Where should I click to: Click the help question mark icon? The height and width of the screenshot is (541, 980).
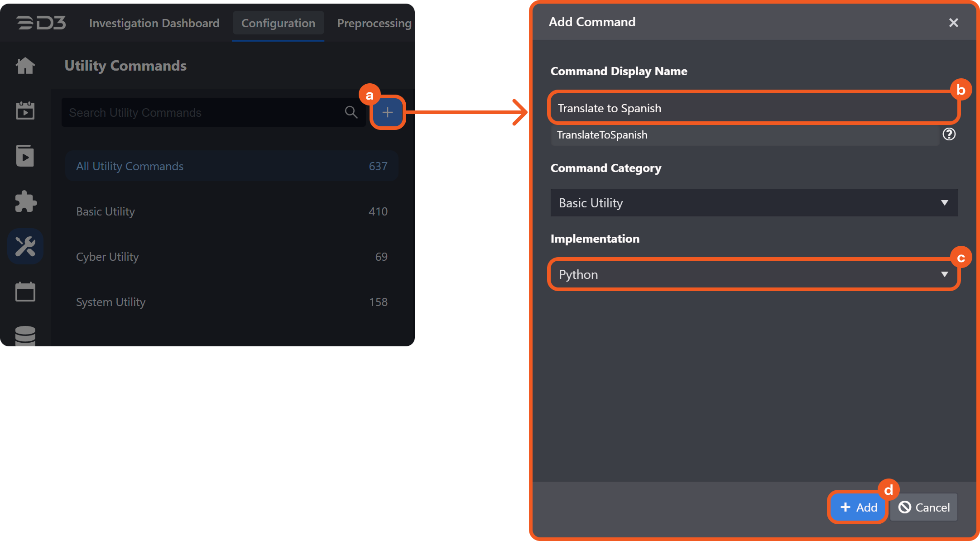(x=949, y=134)
